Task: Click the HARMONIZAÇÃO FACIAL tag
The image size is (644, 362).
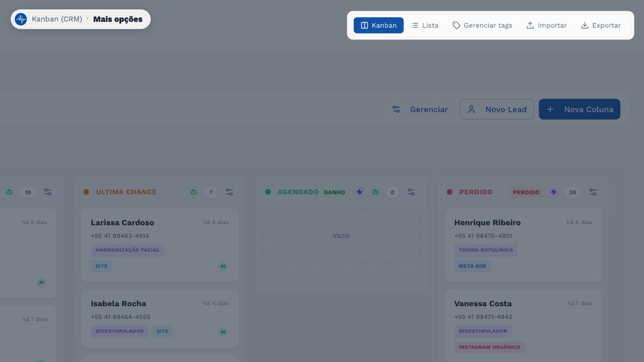Action: [x=127, y=250]
